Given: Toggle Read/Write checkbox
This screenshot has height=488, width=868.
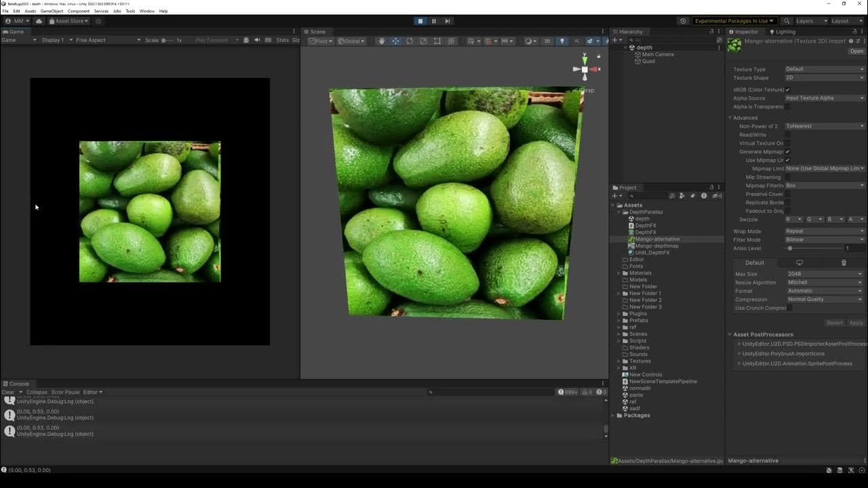Looking at the screenshot, I should pyautogui.click(x=787, y=135).
